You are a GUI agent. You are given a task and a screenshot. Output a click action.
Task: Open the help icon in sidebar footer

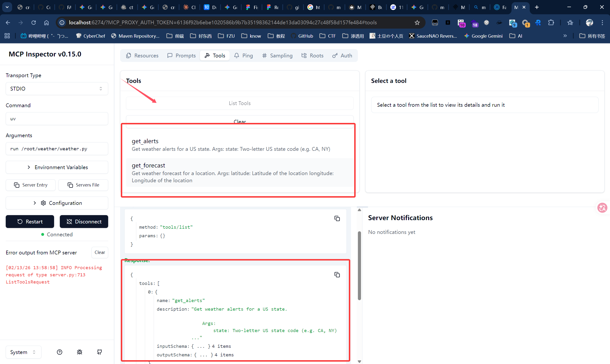point(59,352)
